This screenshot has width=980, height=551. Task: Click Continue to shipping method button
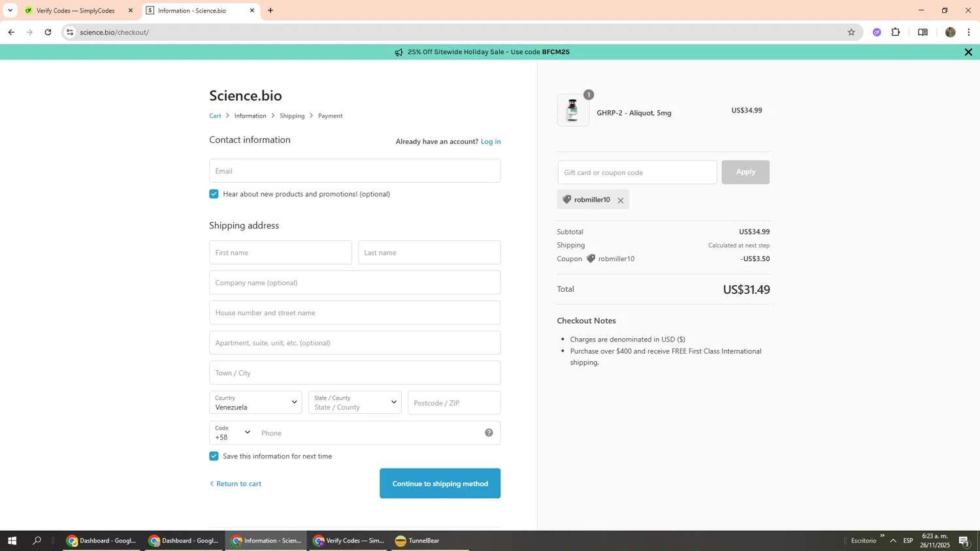[440, 484]
